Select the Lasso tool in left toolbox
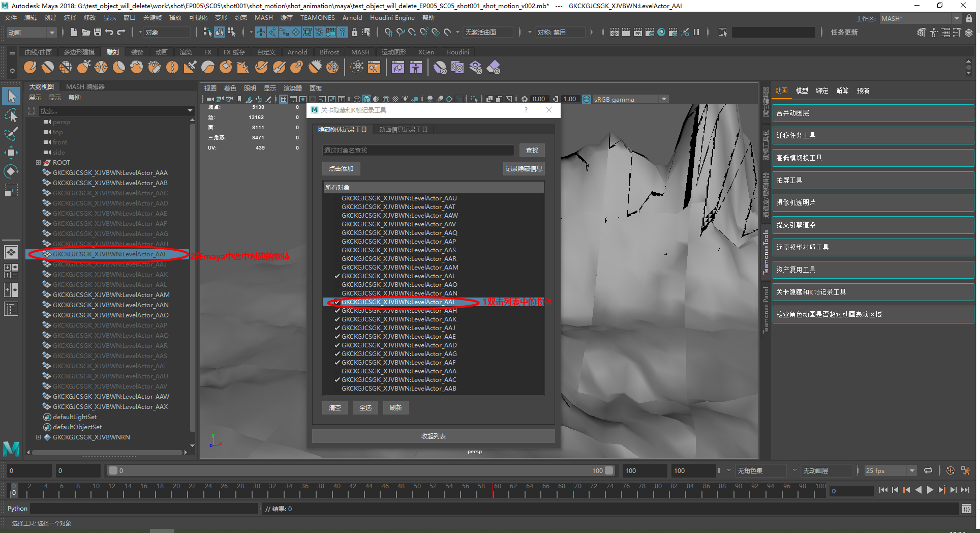980x533 pixels. point(11,115)
